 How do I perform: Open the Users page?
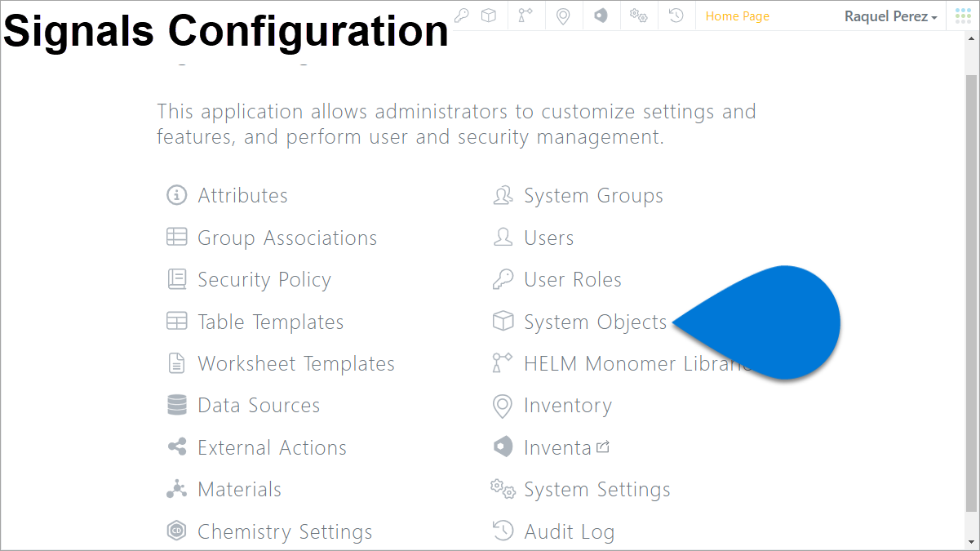click(x=548, y=238)
